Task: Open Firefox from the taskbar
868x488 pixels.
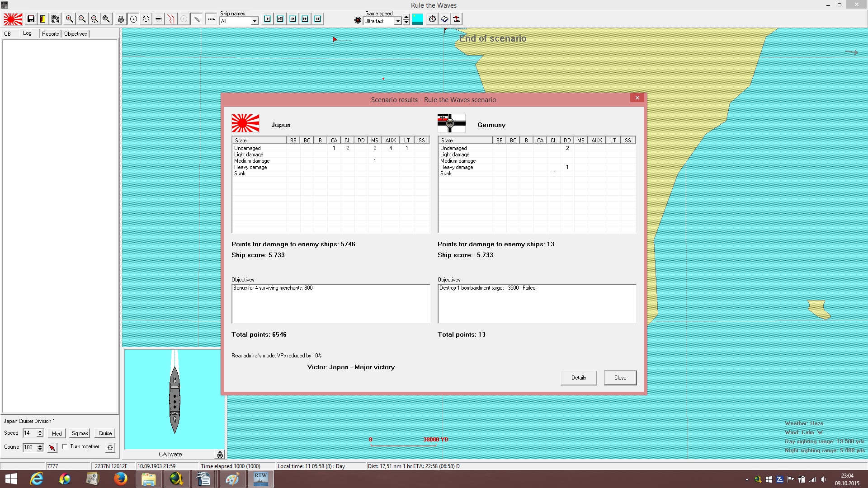Action: click(120, 479)
